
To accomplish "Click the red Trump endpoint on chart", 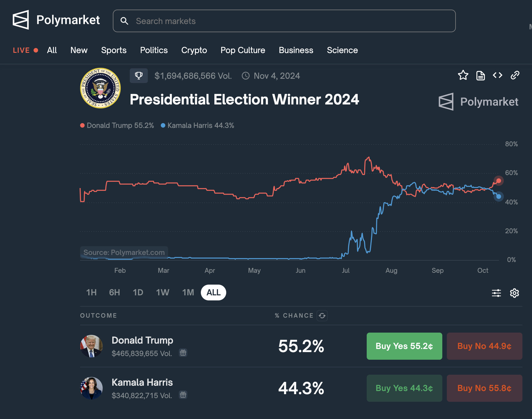I will point(499,181).
